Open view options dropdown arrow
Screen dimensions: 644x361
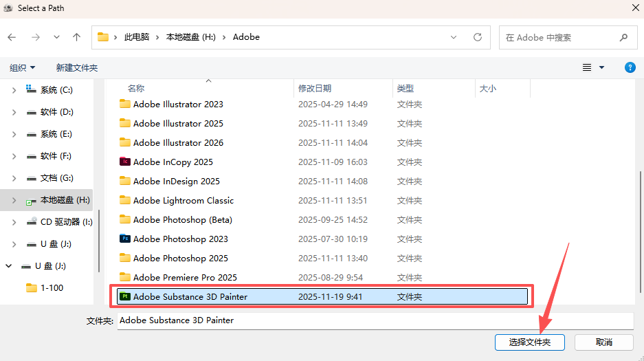click(601, 67)
